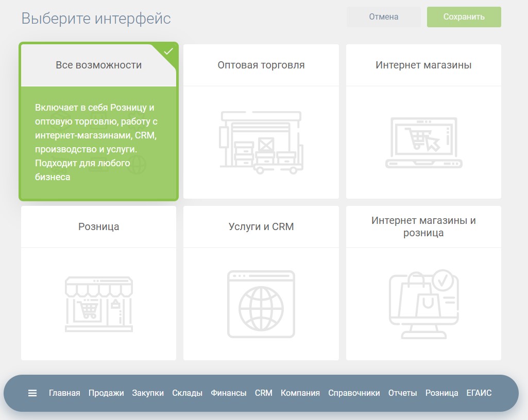Save selection with Сохранить button
The height and width of the screenshot is (420, 528).
click(x=464, y=17)
